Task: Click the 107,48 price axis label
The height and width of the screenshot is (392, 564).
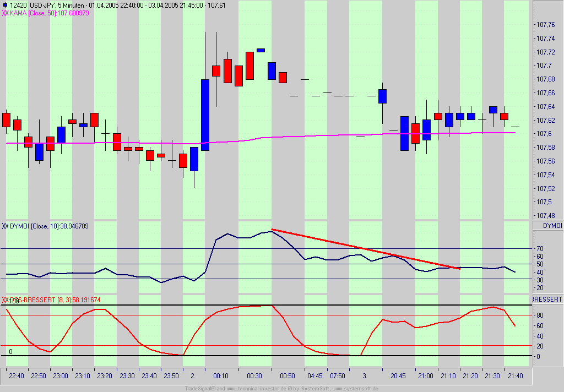Action: coord(546,216)
